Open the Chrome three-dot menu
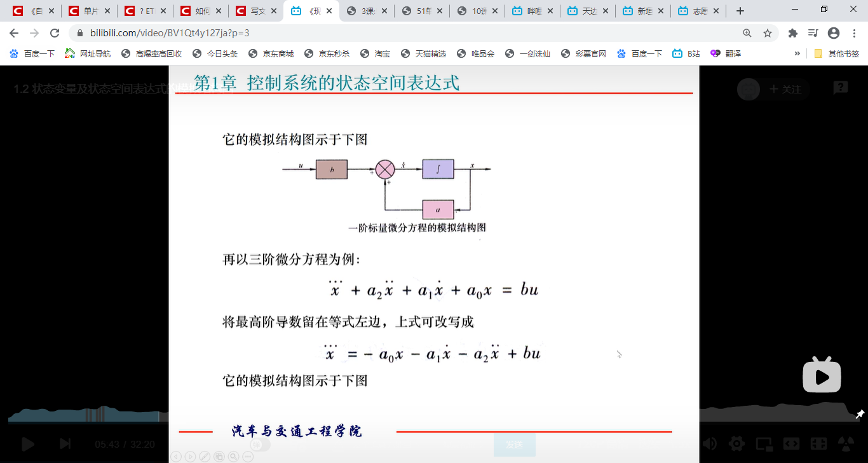Image resolution: width=868 pixels, height=463 pixels. pos(854,33)
